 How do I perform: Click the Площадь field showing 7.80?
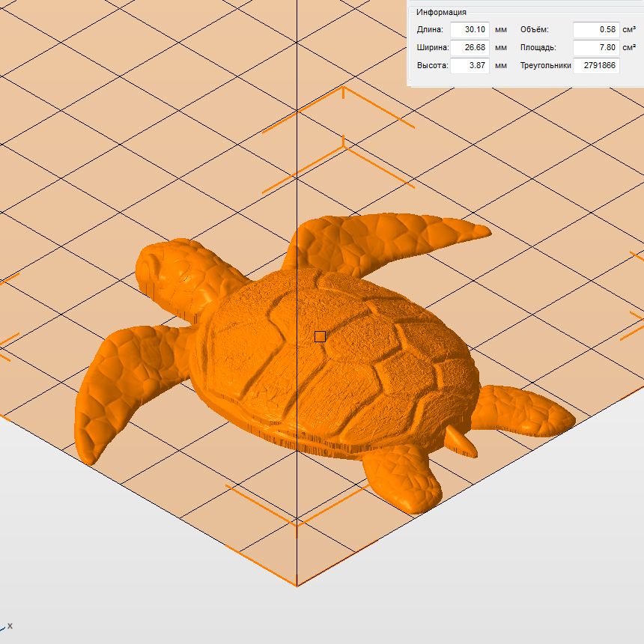click(595, 48)
